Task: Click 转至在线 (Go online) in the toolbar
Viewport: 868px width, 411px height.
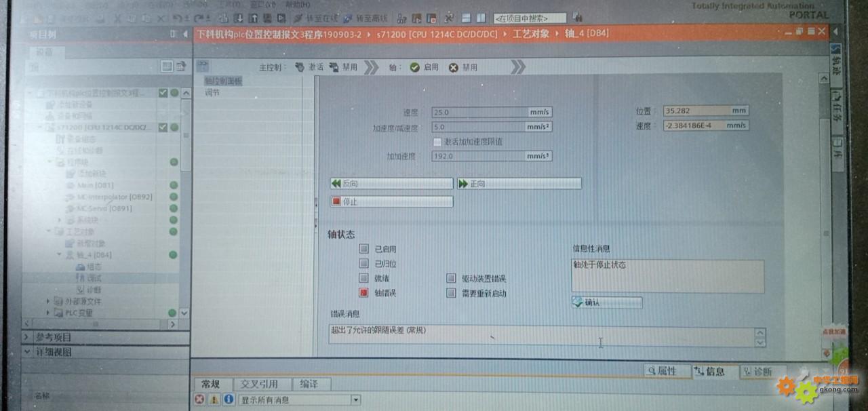Action: (x=316, y=18)
